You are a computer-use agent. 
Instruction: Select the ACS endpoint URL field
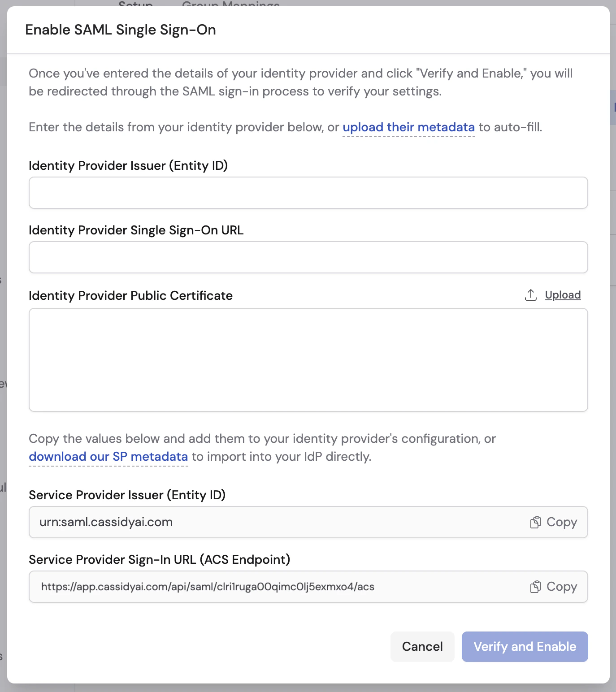[269, 586]
